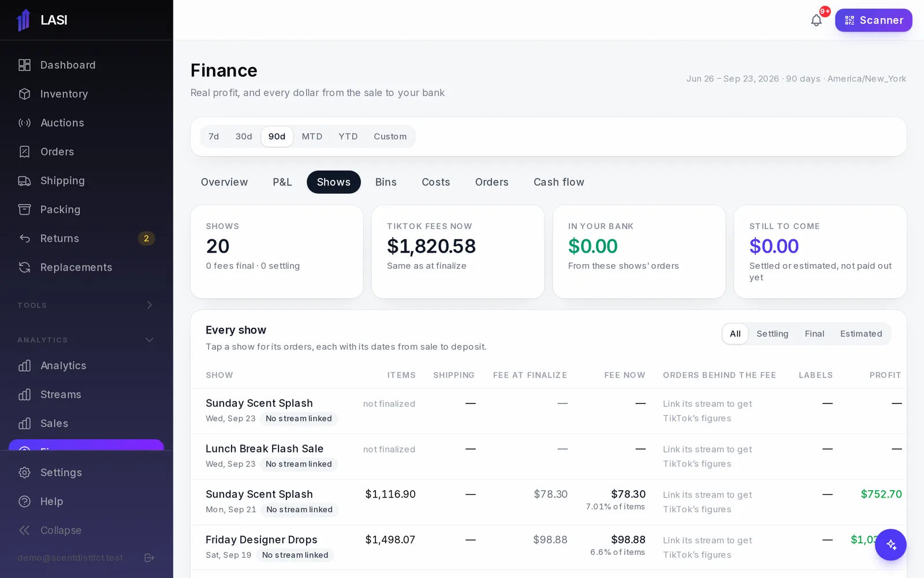Click the In Your Bank card

point(639,251)
